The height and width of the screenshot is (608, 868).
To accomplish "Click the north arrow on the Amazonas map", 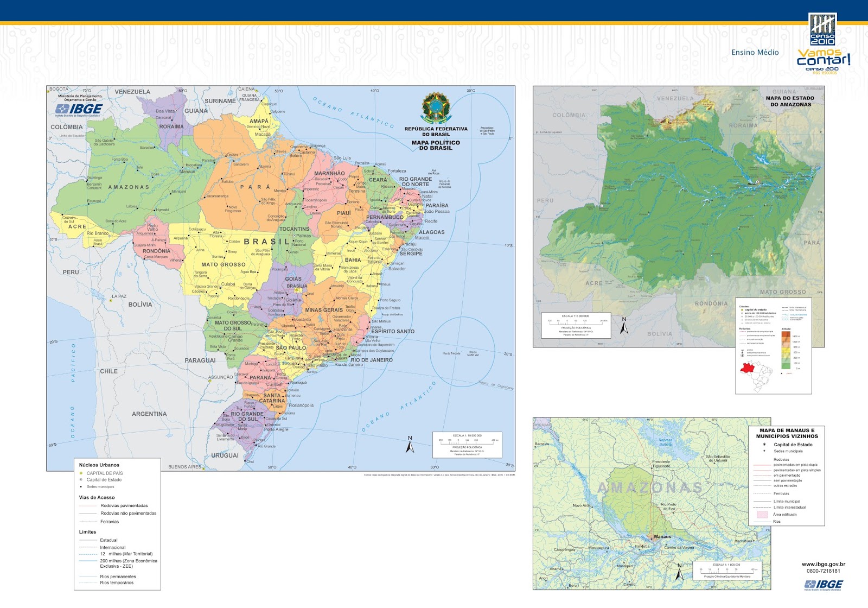I will click(x=625, y=326).
